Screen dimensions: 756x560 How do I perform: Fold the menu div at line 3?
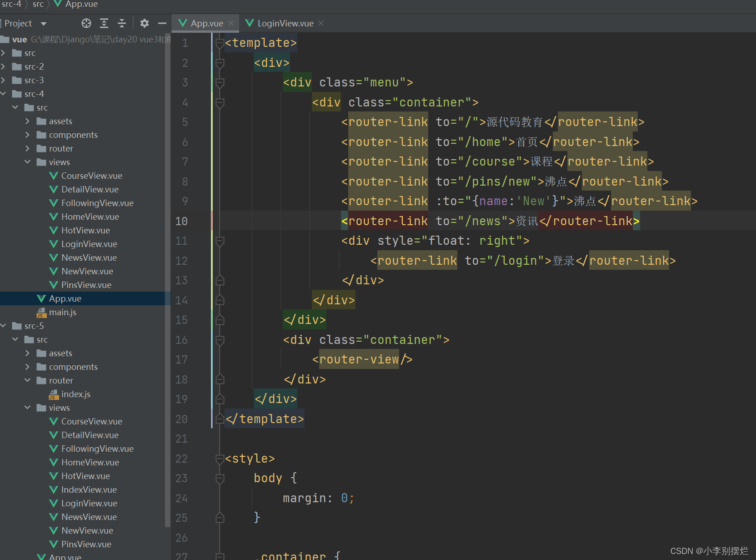click(x=220, y=83)
